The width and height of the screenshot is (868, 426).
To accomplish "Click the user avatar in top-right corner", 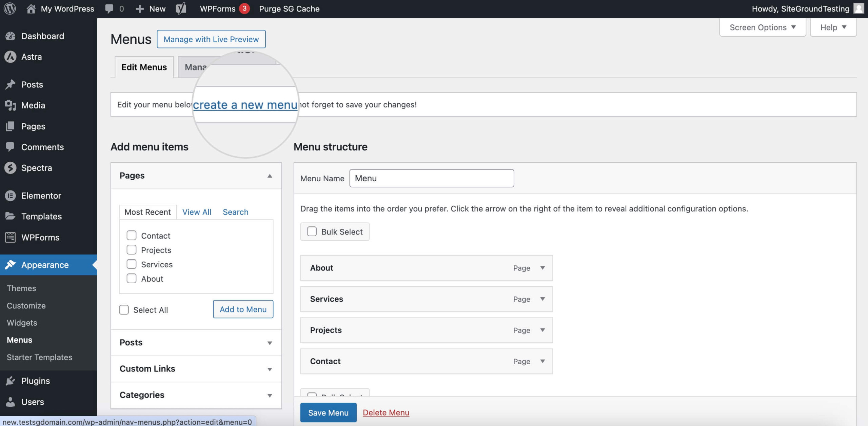I will pyautogui.click(x=859, y=8).
